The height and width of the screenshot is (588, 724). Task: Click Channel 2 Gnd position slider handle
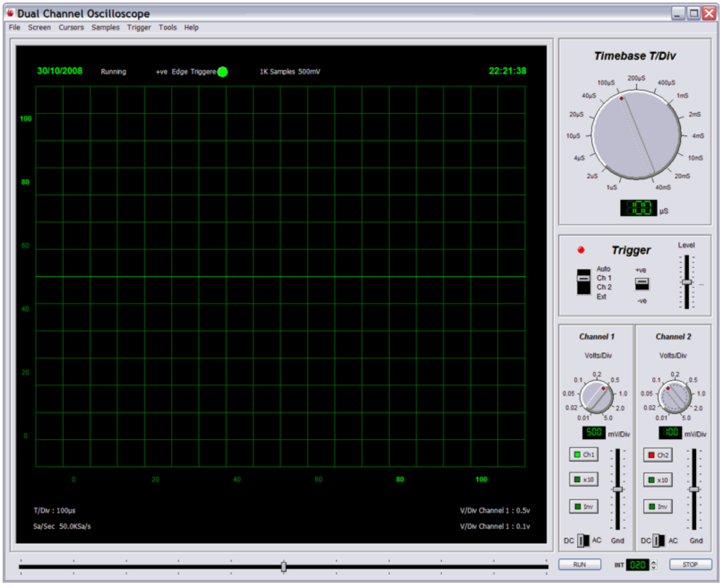pos(694,489)
